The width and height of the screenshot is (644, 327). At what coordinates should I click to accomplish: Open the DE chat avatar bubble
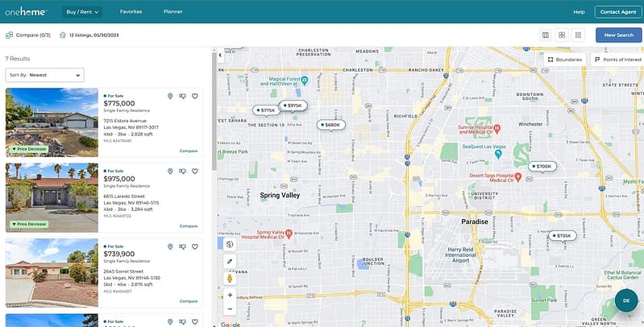pos(626,300)
